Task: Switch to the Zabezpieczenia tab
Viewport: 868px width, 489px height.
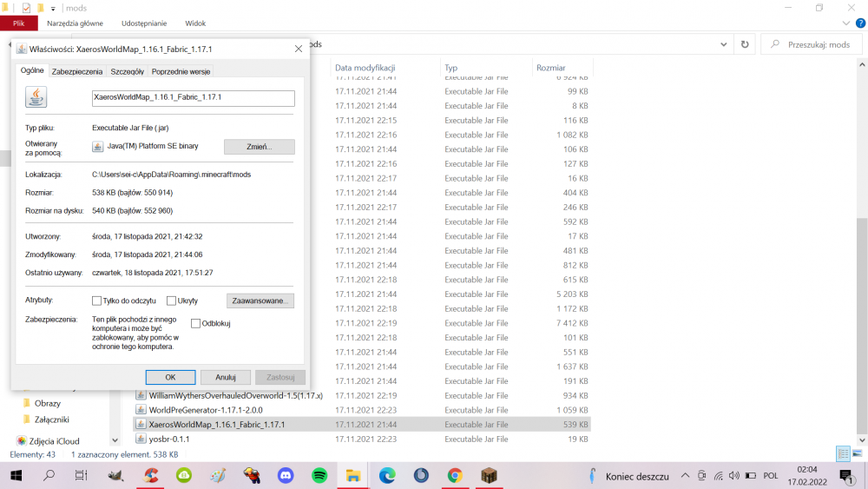Action: (77, 71)
